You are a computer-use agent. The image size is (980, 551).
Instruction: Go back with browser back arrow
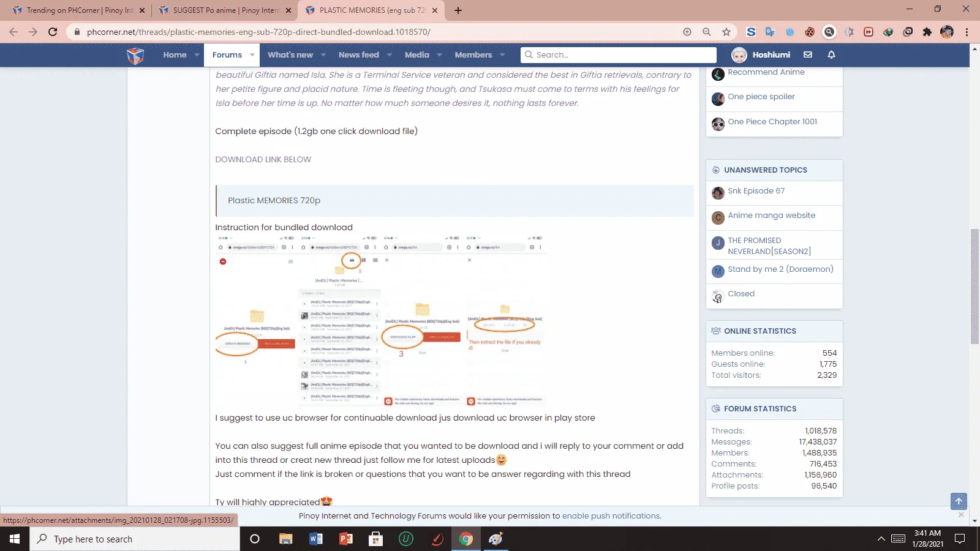pyautogui.click(x=13, y=32)
